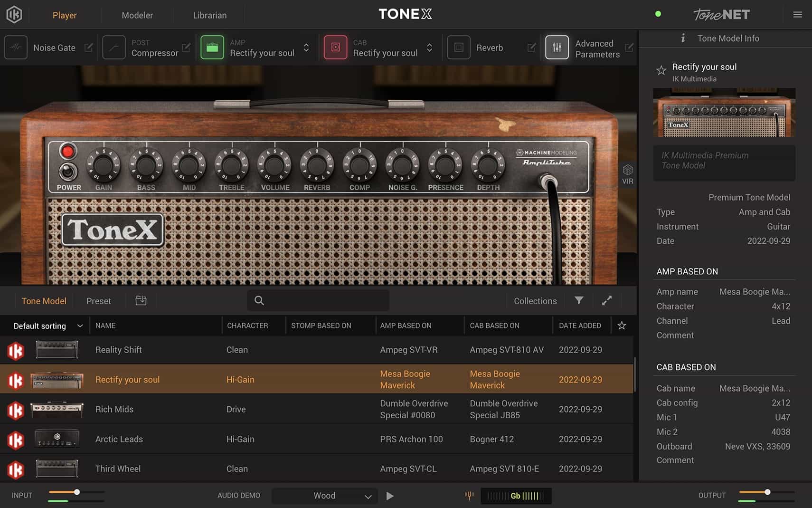Screen dimensions: 812x508
Task: Click the VOLUME knob
Action: pyautogui.click(x=274, y=165)
